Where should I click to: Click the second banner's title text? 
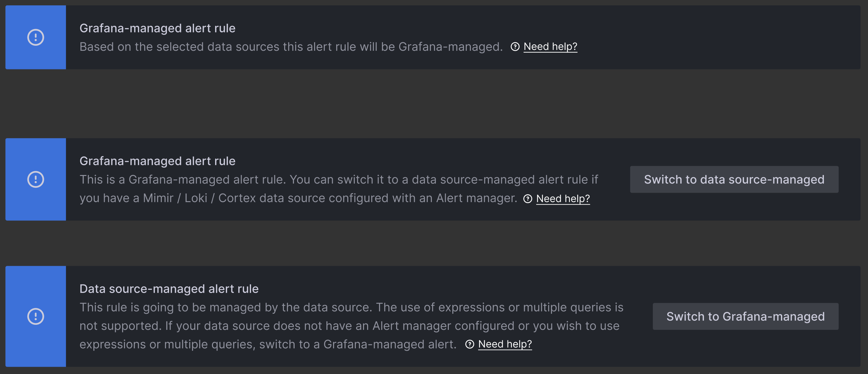pos(157,161)
